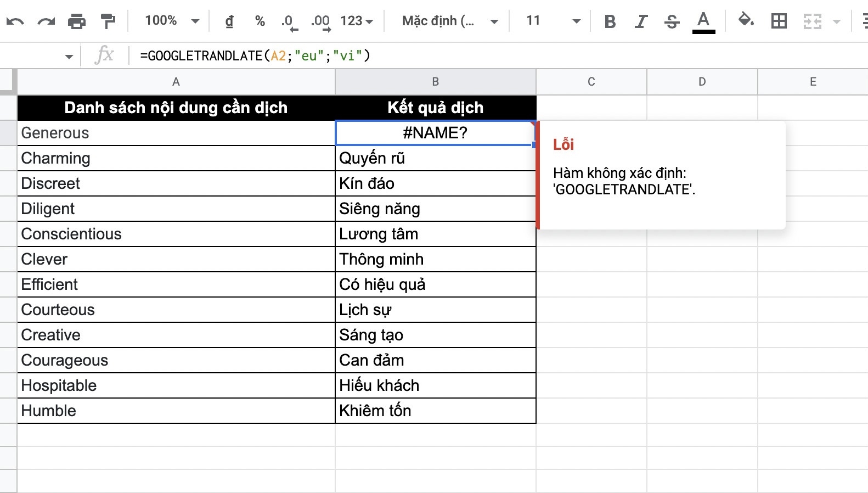Viewport: 868px width, 493px height.
Task: Click the Undo arrow icon
Action: coord(15,21)
